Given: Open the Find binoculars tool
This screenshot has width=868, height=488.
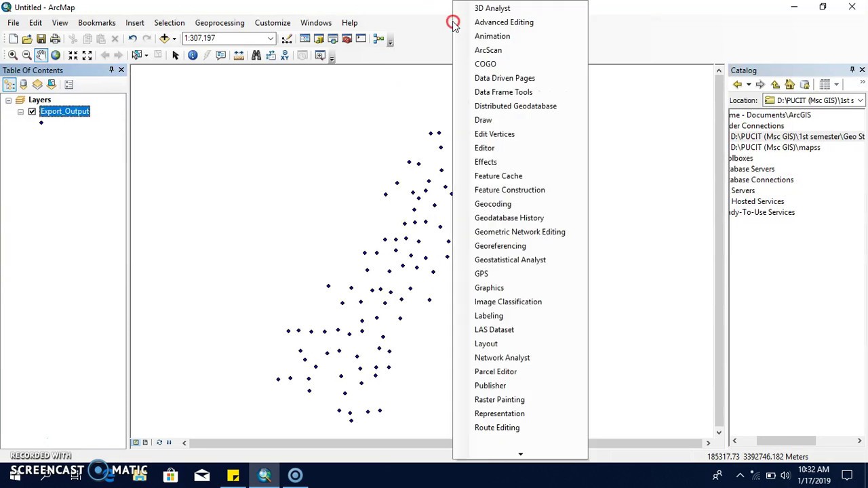Looking at the screenshot, I should 256,55.
